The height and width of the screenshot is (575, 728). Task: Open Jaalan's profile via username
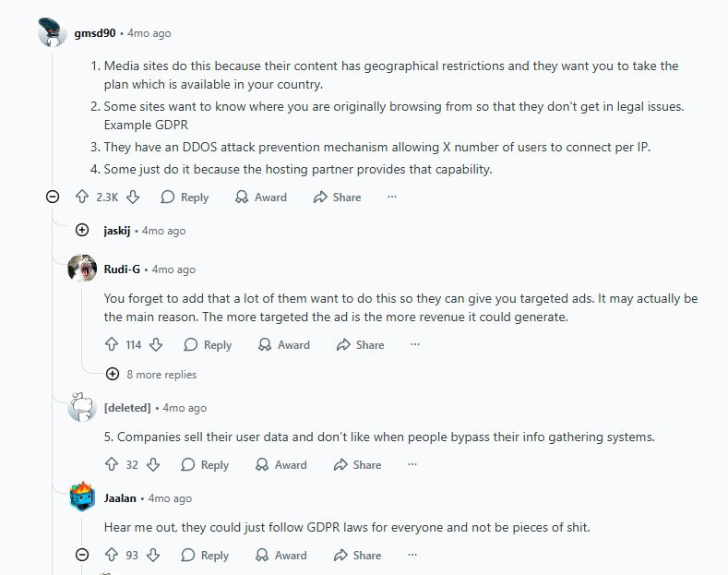coord(120,497)
